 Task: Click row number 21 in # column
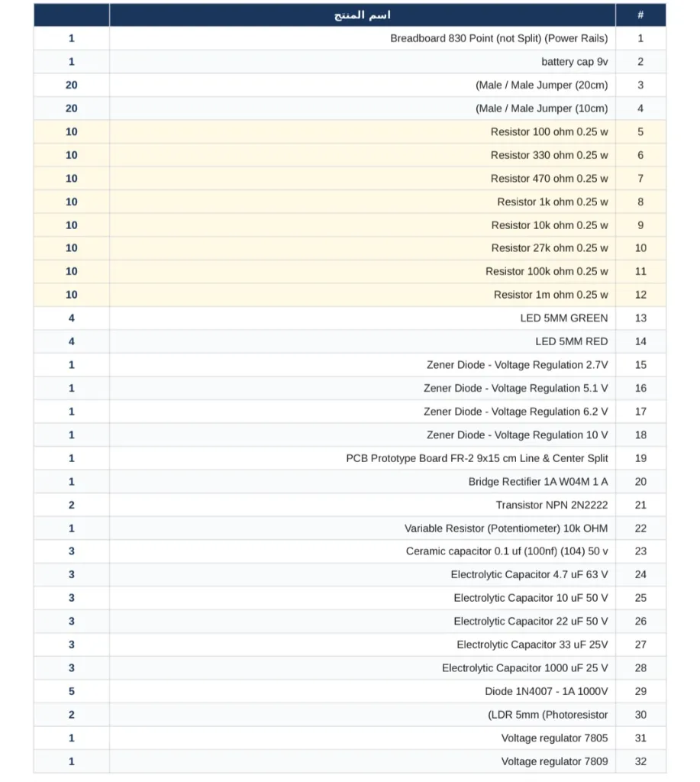(x=640, y=506)
